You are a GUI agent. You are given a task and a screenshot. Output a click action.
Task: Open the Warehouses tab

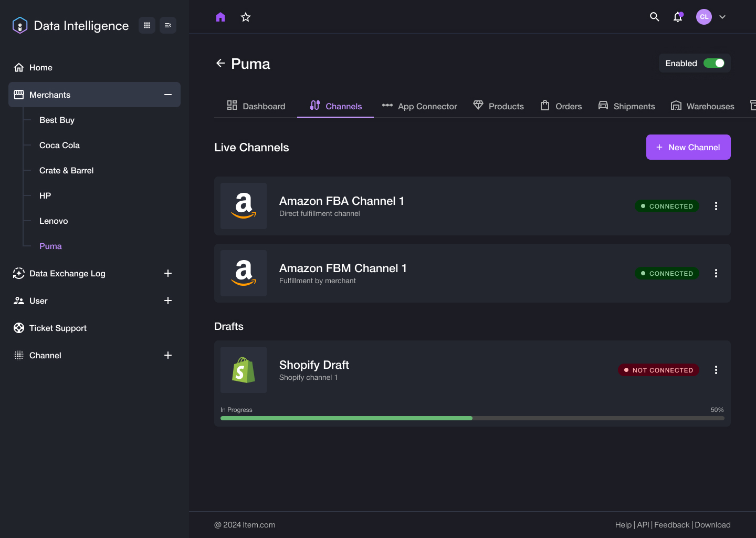click(x=702, y=106)
